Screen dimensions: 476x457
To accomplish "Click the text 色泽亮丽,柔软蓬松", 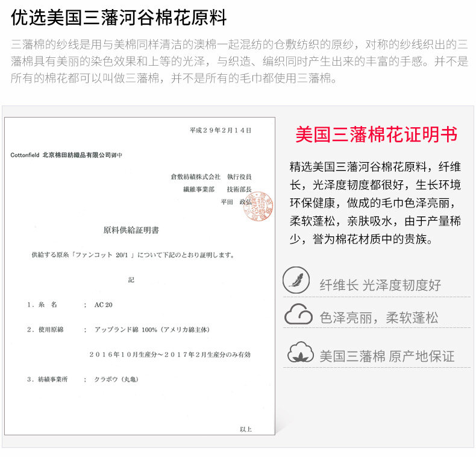I will (379, 318).
